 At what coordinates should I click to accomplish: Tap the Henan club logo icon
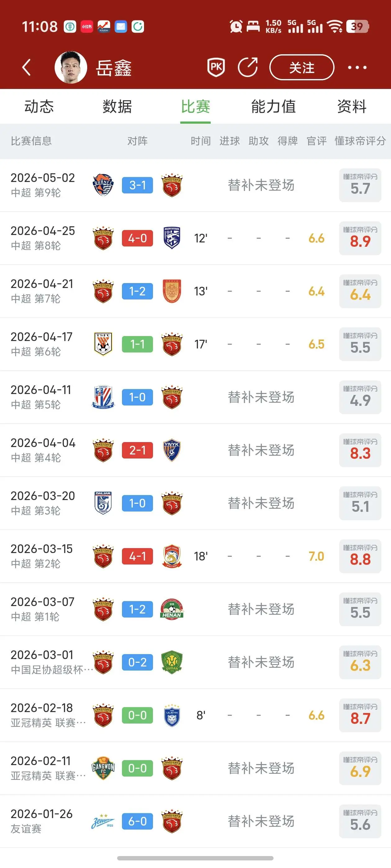pyautogui.click(x=172, y=609)
